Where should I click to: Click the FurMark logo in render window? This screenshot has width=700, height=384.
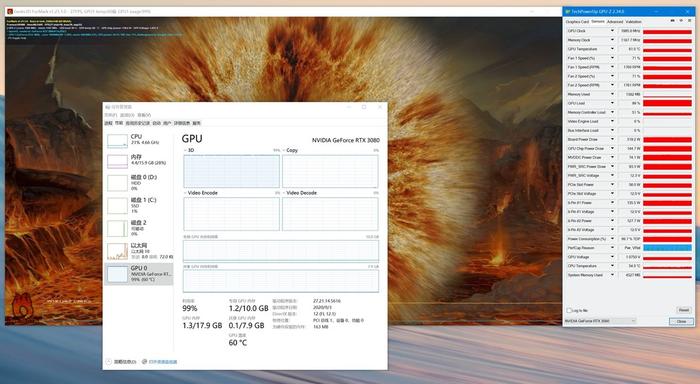21,305
